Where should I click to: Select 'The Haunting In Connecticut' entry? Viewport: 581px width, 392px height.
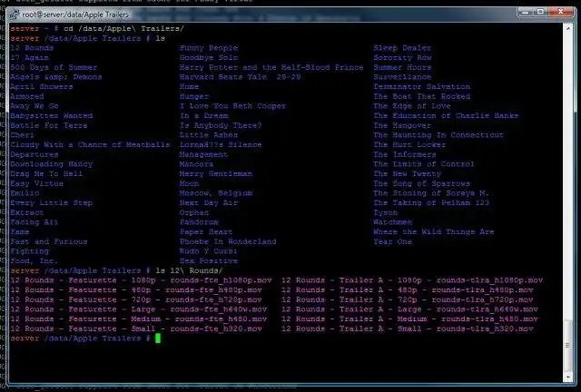(438, 135)
